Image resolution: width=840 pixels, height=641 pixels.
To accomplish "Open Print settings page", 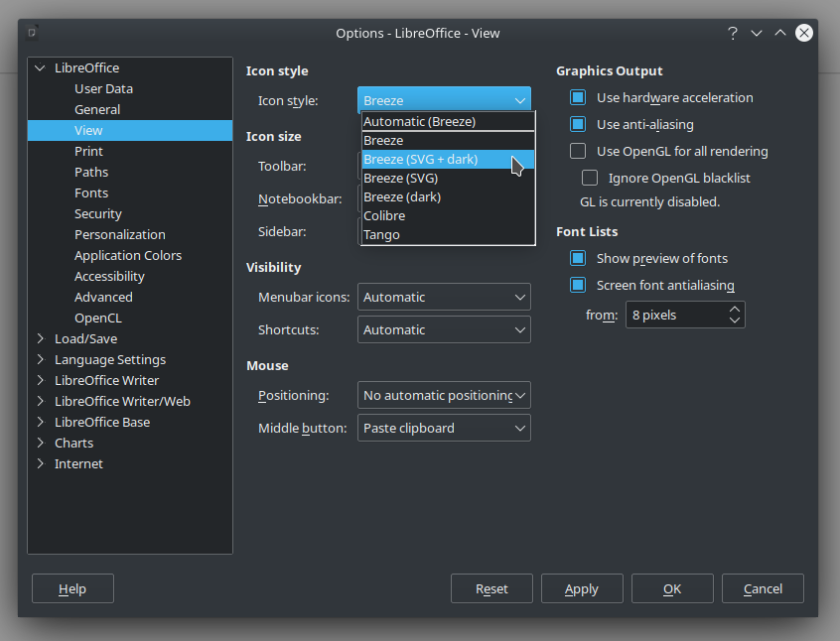I will click(x=88, y=152).
